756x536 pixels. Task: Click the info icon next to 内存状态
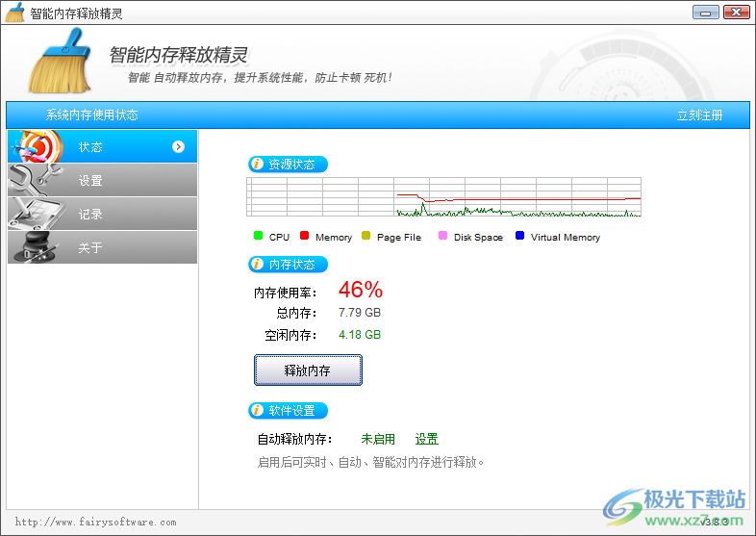(257, 264)
